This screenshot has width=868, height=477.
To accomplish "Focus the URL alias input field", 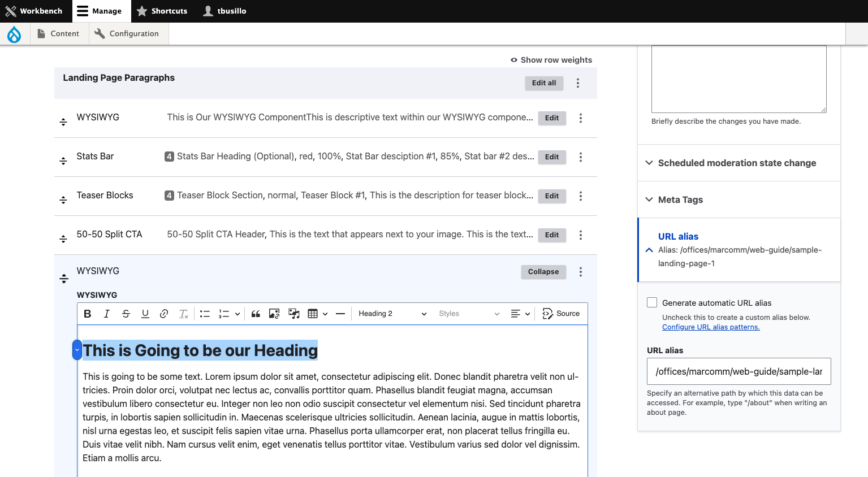I will click(739, 371).
